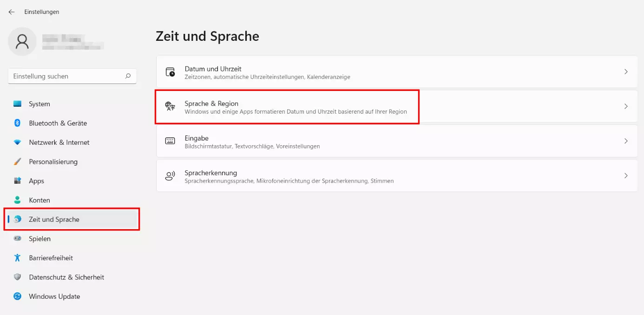
Task: Open Sprache & Region via right chevron
Action: coord(626,106)
